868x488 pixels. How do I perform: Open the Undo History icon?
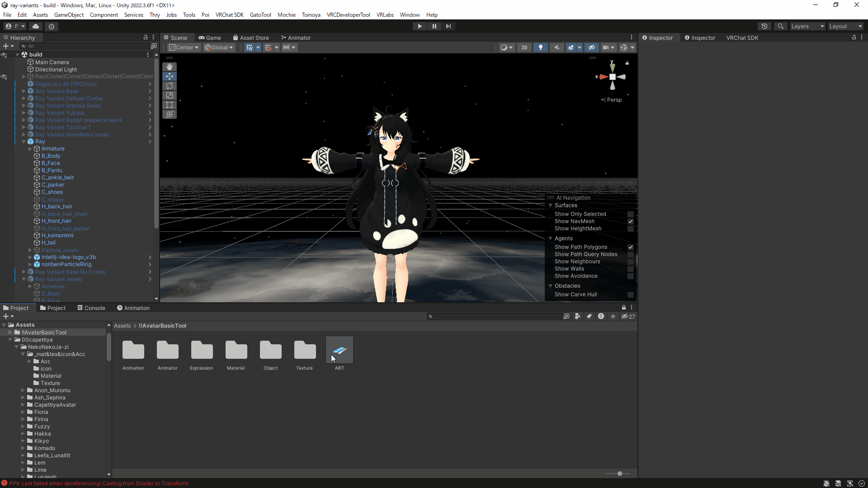click(x=764, y=26)
